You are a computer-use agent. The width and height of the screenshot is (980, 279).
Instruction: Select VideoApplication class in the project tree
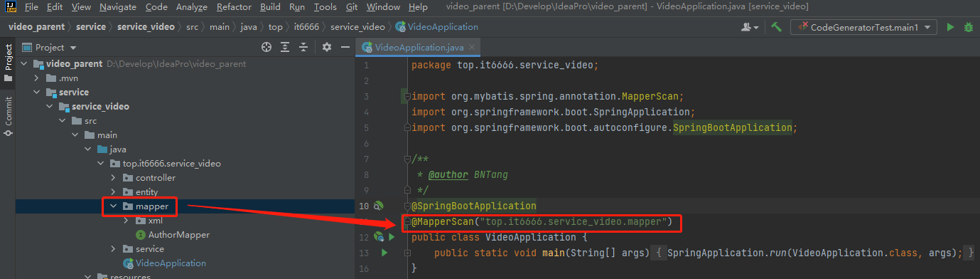pyautogui.click(x=171, y=263)
